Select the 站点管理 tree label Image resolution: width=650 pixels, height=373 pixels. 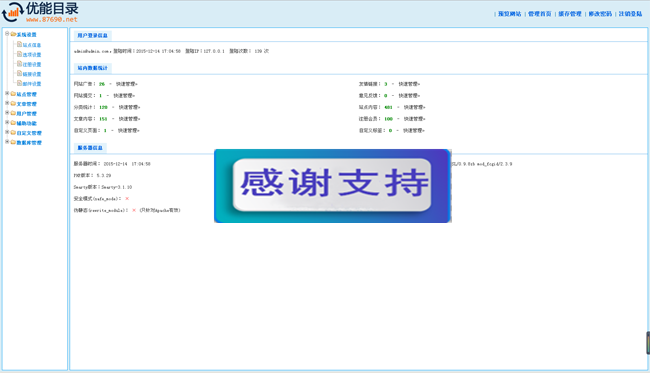(27, 94)
